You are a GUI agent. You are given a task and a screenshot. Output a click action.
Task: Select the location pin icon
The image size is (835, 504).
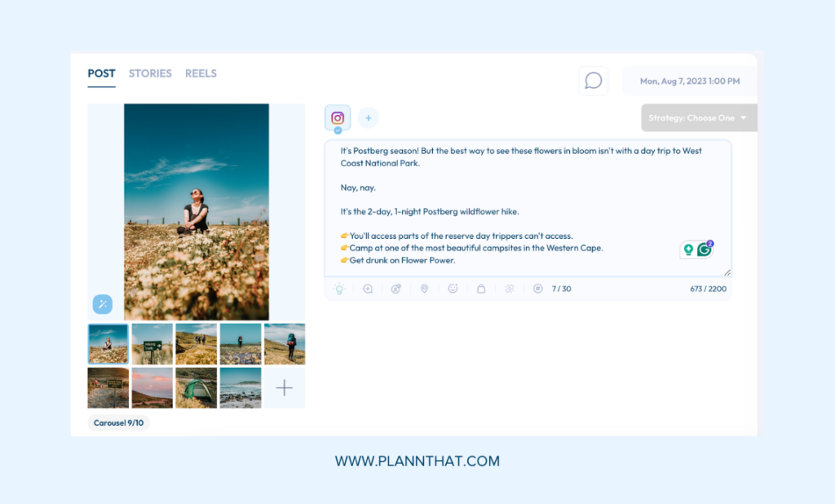[x=423, y=289]
